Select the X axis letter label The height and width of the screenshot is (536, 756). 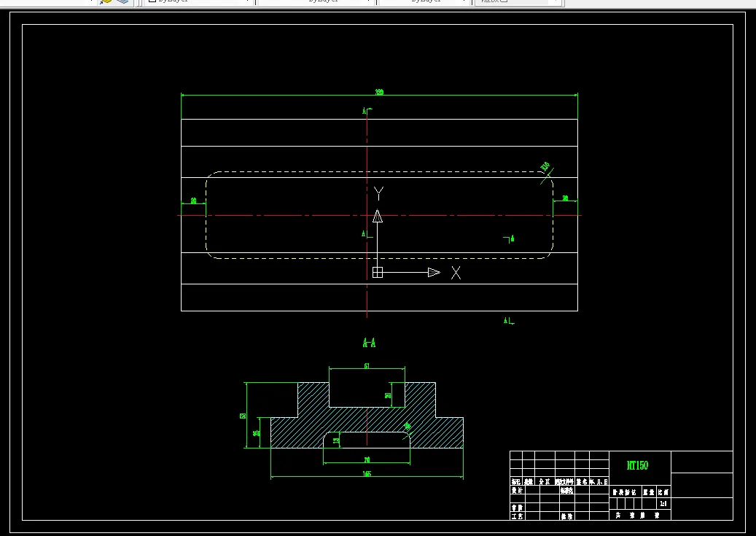(456, 273)
